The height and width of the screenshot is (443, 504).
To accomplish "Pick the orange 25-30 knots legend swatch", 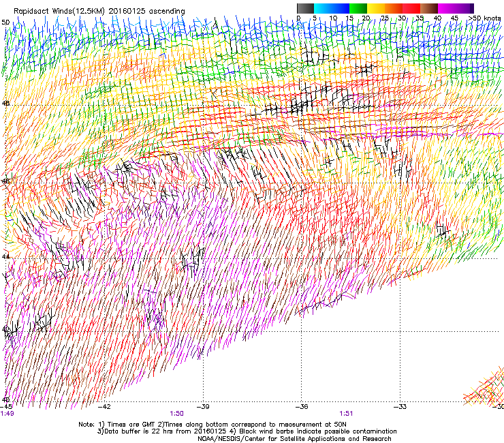I will pyautogui.click(x=394, y=8).
